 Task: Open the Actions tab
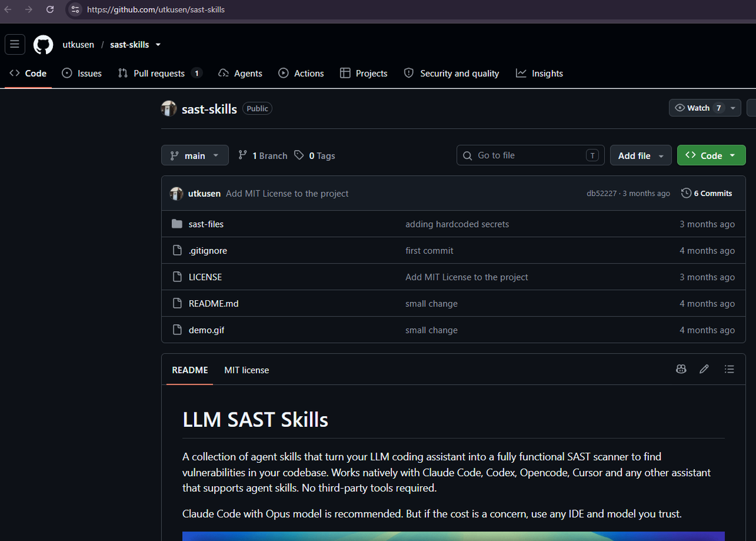301,73
